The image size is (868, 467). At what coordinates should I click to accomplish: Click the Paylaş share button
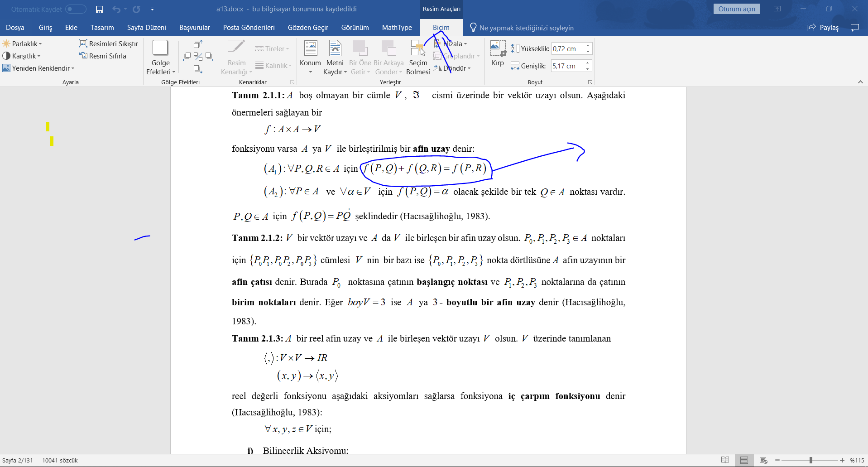point(823,28)
